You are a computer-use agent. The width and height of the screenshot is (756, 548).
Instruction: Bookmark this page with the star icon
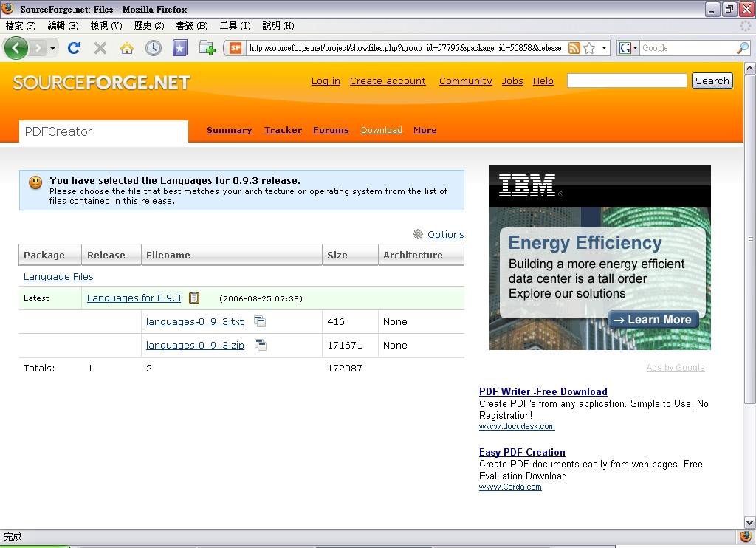click(589, 48)
